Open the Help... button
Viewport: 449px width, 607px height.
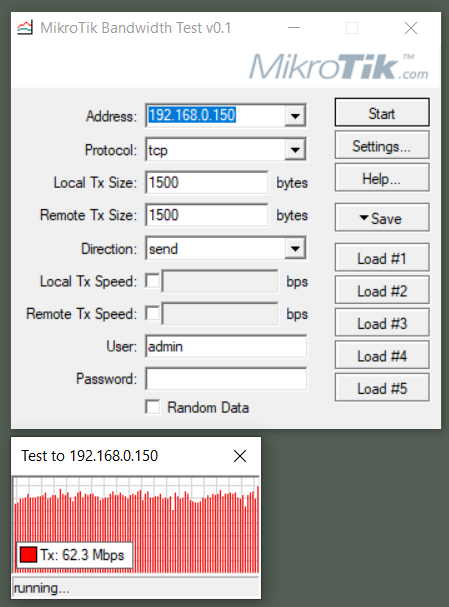point(382,178)
